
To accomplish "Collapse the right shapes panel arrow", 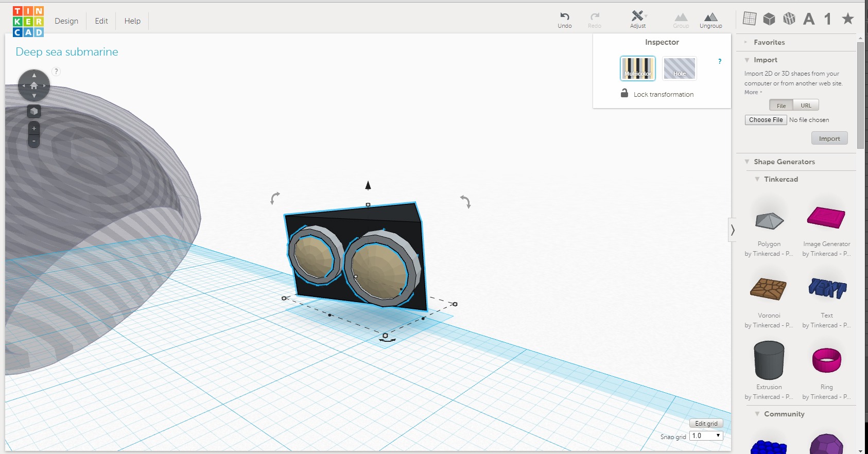I will [733, 230].
